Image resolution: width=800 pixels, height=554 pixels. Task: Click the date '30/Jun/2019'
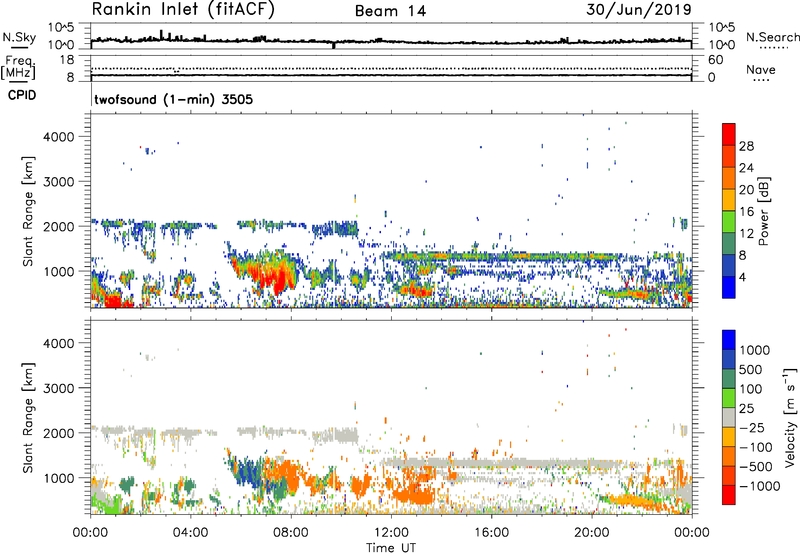point(639,9)
